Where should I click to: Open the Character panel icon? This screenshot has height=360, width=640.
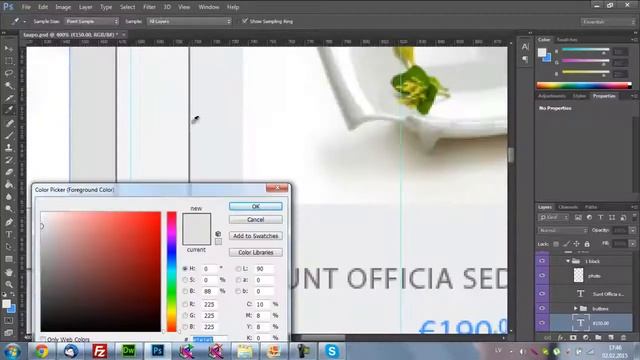[x=525, y=47]
